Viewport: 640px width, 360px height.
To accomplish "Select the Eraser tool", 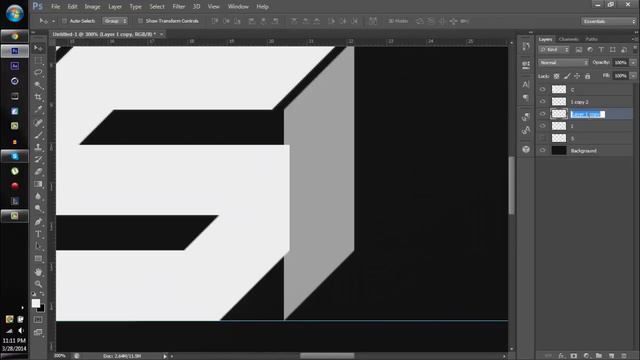I will point(38,171).
